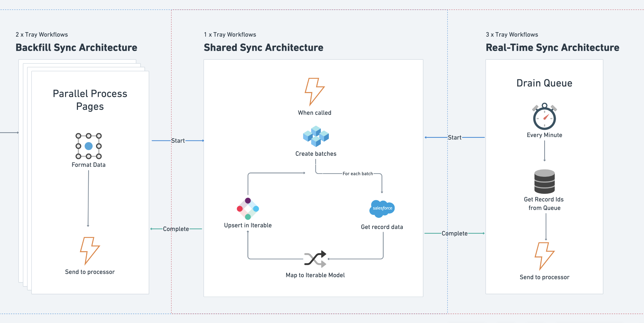Select the database queue icon
The image size is (644, 323).
point(544,182)
